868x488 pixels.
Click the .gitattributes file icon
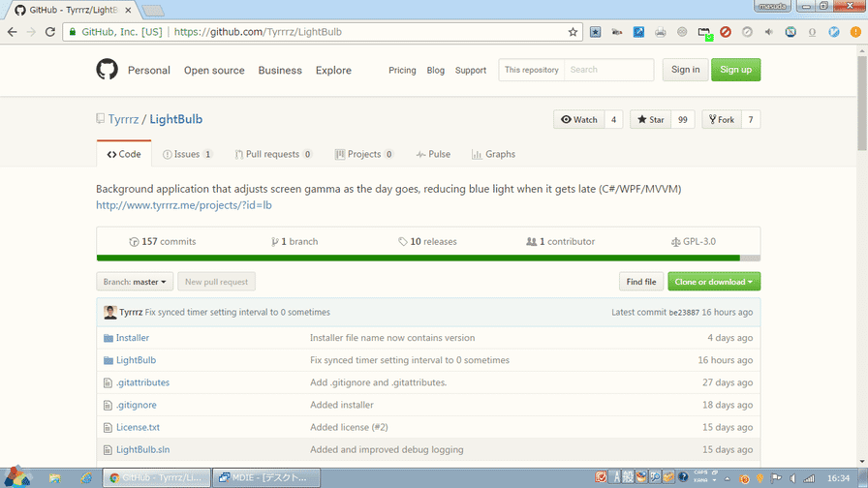coord(108,382)
